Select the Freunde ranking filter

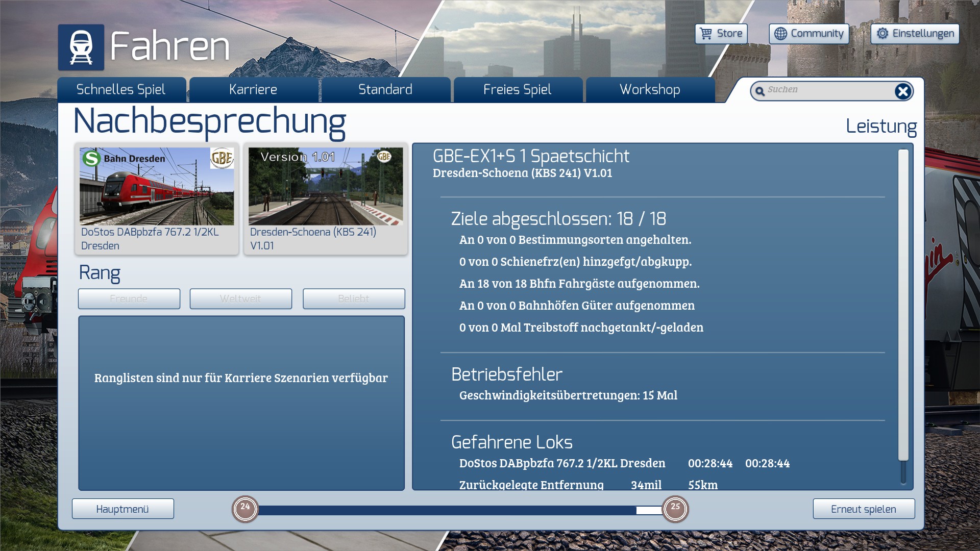point(129,299)
